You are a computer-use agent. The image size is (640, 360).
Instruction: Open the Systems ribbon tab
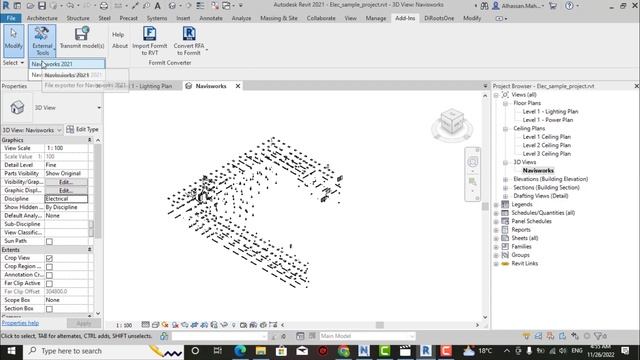157,18
